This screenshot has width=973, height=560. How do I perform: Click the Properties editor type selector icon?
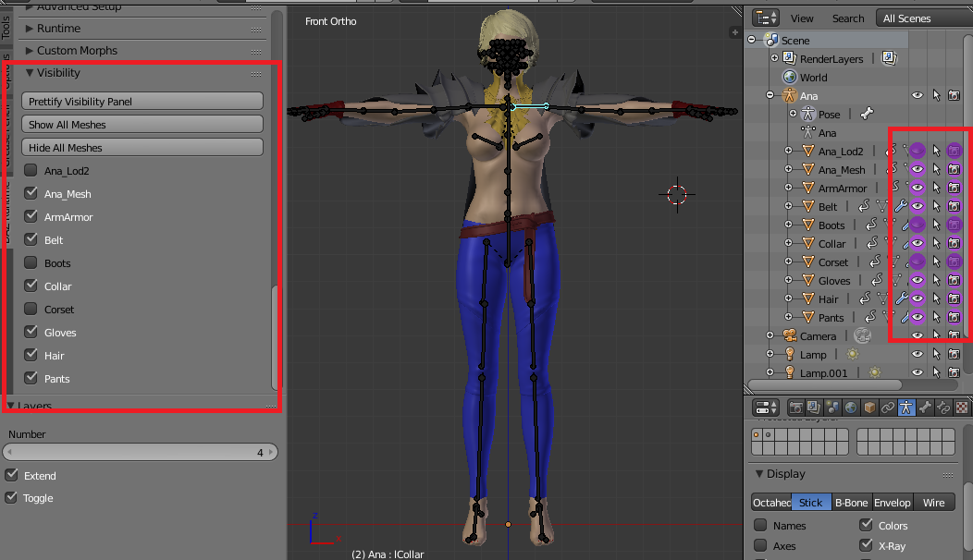[x=767, y=408]
